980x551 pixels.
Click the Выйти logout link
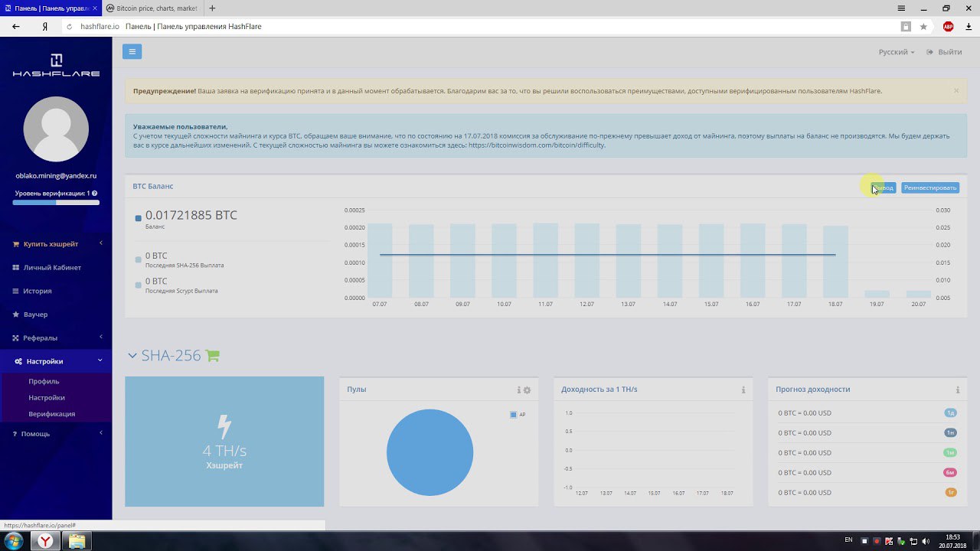[944, 52]
